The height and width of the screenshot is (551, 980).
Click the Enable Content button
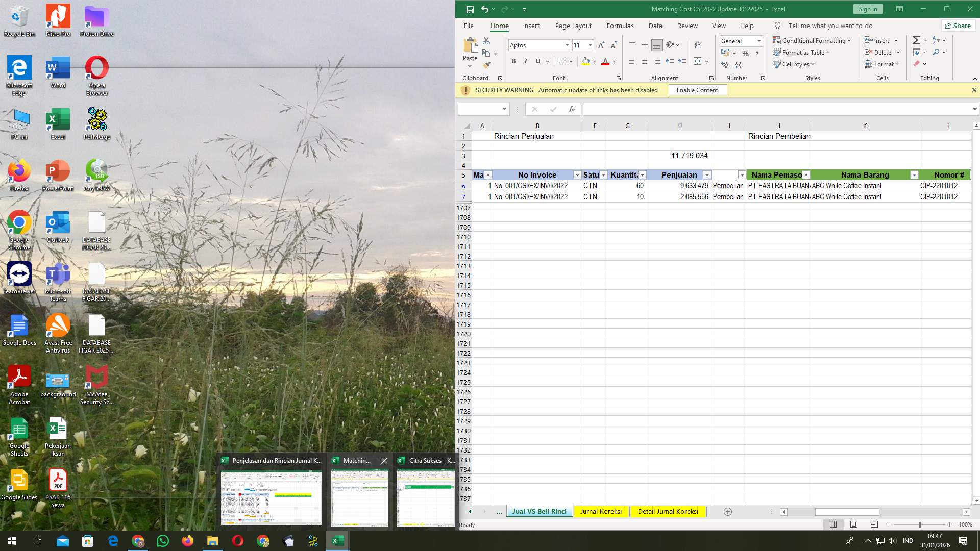[697, 90]
